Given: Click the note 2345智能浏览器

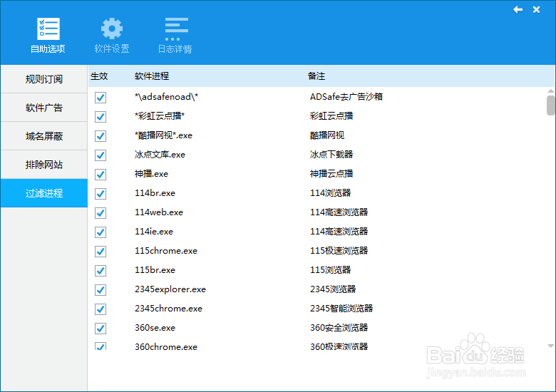Looking at the screenshot, I should [341, 309].
